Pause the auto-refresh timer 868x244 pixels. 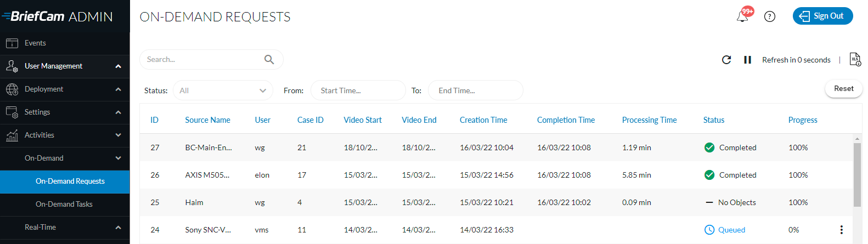tap(747, 60)
